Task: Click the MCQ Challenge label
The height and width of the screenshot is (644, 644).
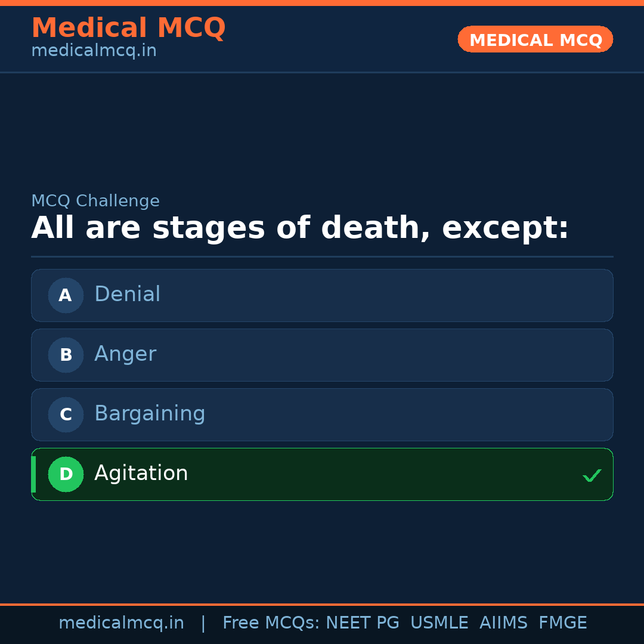Action: click(95, 201)
